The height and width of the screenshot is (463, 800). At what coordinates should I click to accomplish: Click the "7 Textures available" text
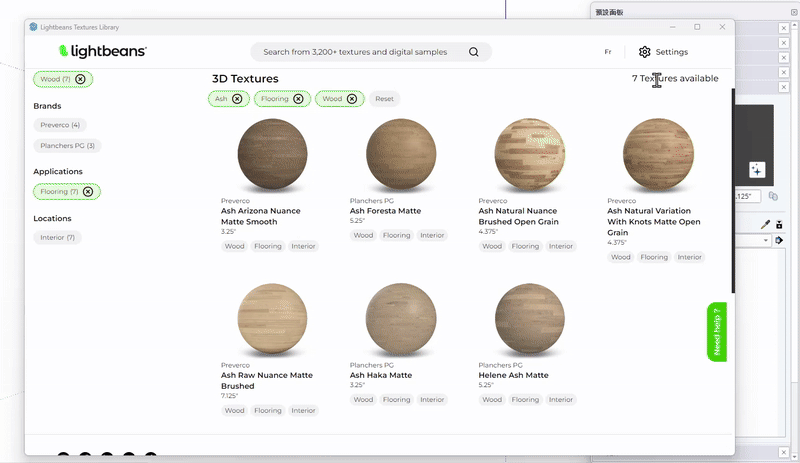[675, 79]
